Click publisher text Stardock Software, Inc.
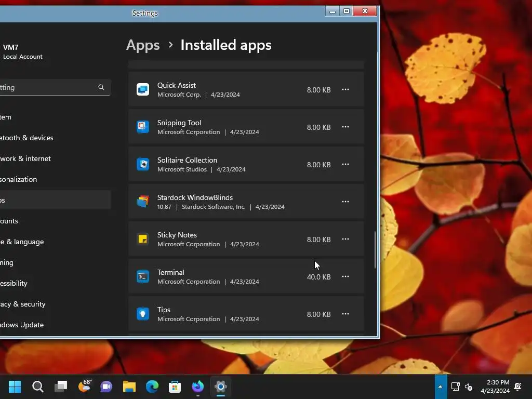Viewport: 532px width, 399px height. pos(214,207)
